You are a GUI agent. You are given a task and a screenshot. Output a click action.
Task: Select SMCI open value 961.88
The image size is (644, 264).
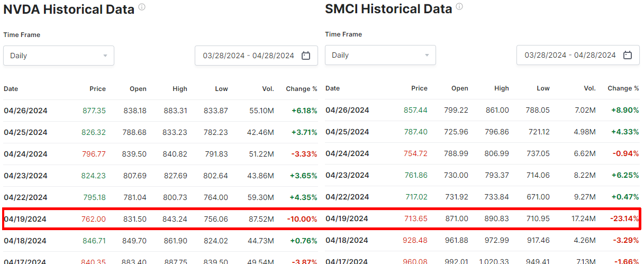pyautogui.click(x=456, y=240)
